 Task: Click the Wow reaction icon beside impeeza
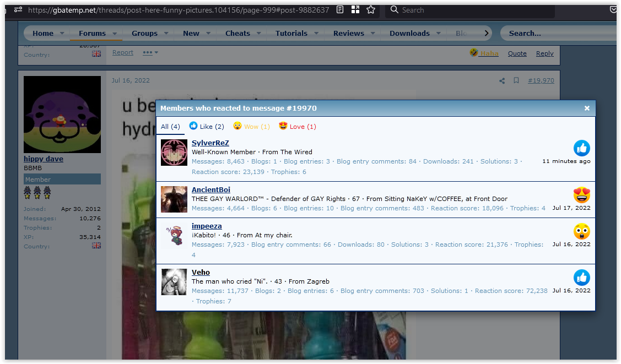[581, 231]
